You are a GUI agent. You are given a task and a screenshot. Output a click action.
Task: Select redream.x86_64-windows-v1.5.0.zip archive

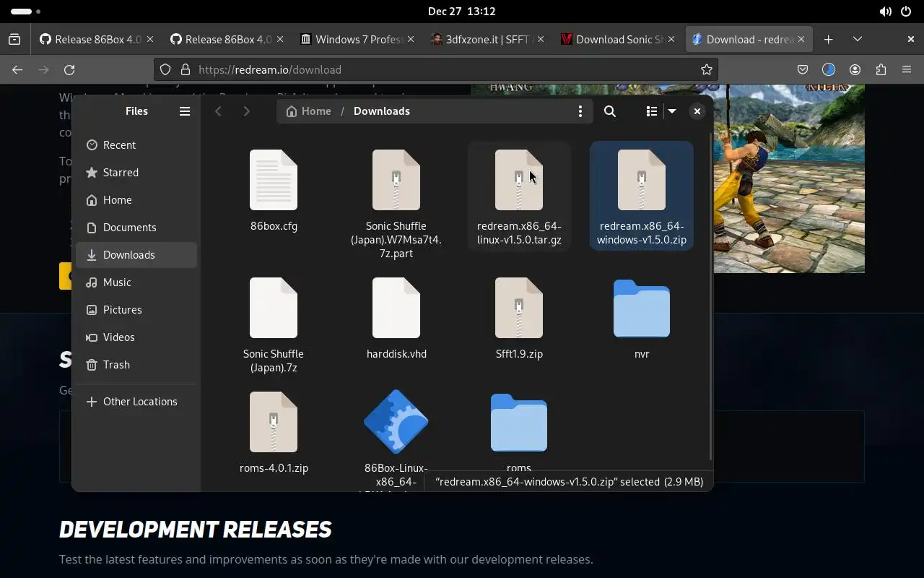(x=642, y=195)
